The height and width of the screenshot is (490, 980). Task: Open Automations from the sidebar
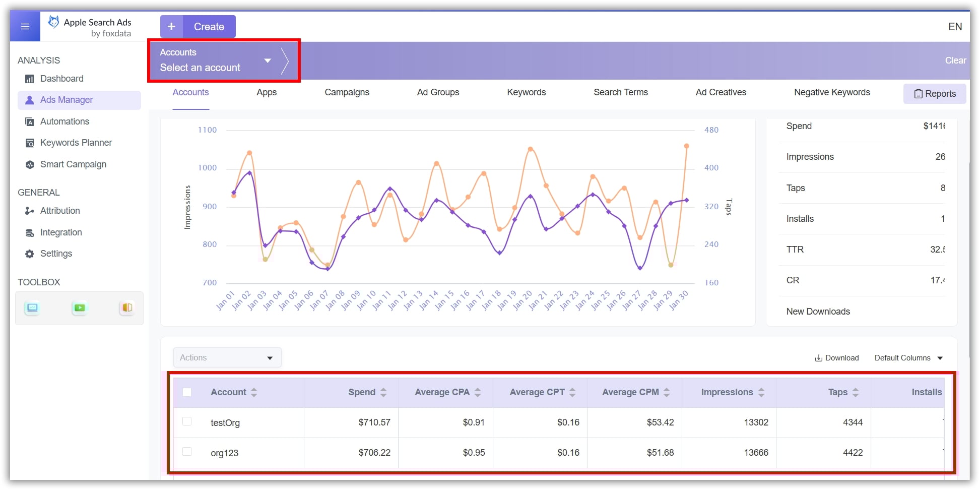(64, 121)
